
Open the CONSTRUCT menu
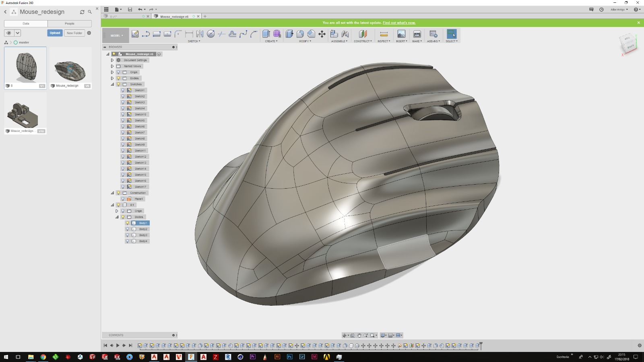coord(363,41)
